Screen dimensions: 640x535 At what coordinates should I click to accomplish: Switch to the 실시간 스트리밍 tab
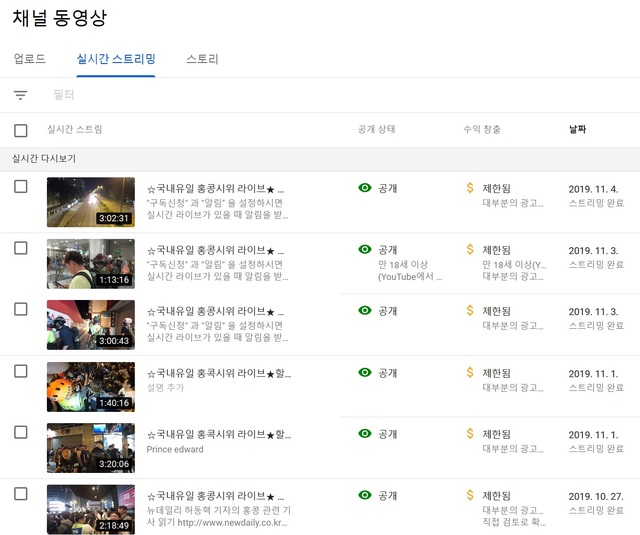(x=116, y=59)
